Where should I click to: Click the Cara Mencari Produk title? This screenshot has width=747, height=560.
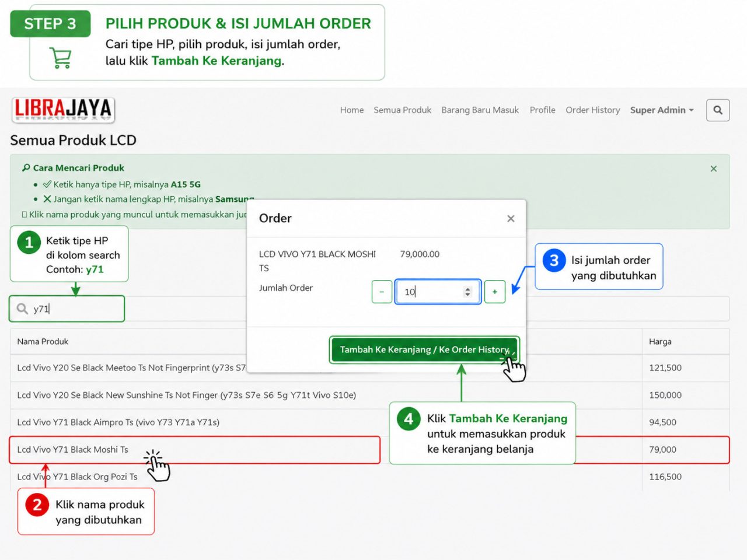point(78,168)
